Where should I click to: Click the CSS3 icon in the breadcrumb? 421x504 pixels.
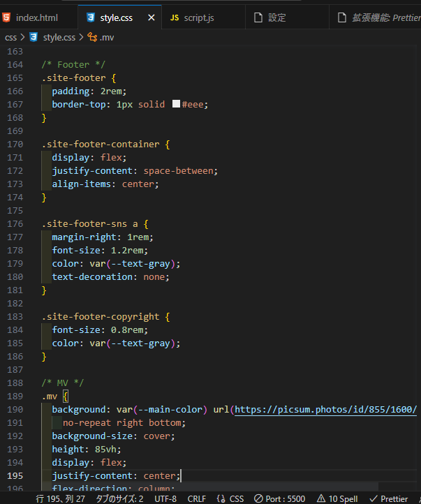point(34,37)
